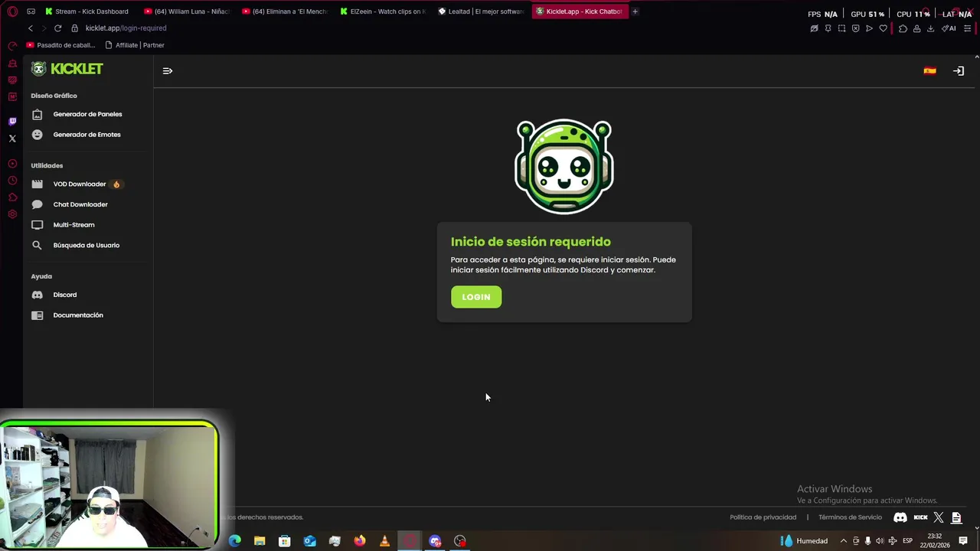Switch to William Luna YouTube tab
This screenshot has width=980, height=551.
186,11
